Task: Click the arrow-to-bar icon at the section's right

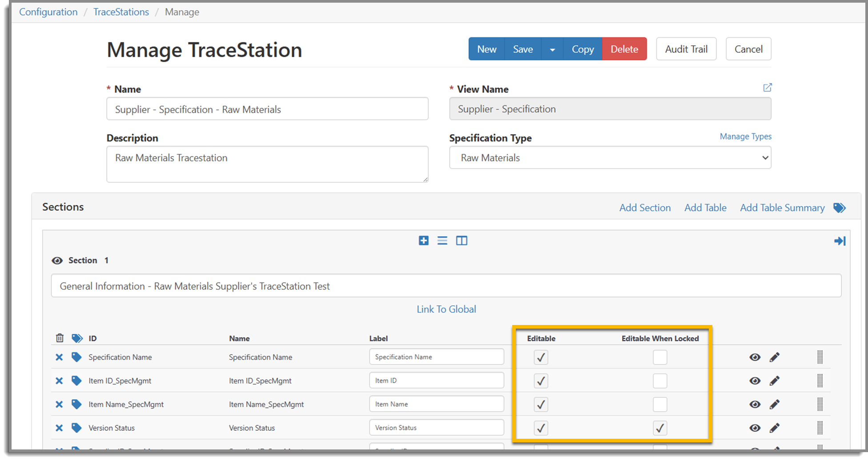Action: point(840,241)
